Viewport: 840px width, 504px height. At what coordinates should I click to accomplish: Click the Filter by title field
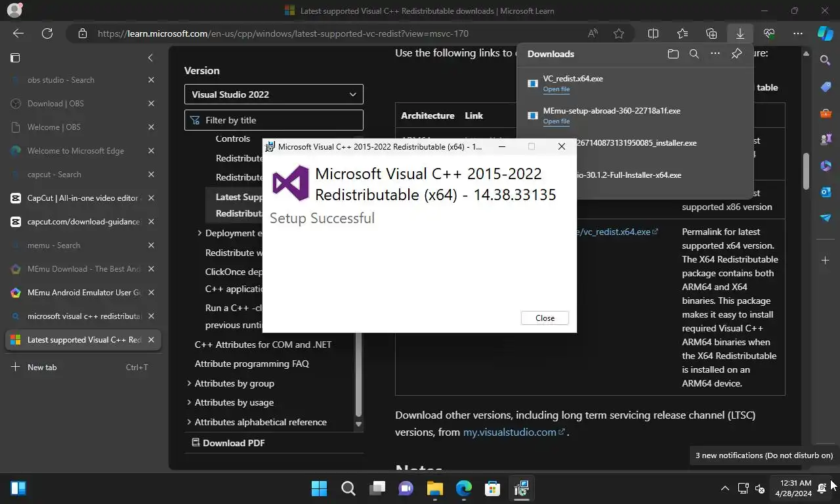click(274, 120)
